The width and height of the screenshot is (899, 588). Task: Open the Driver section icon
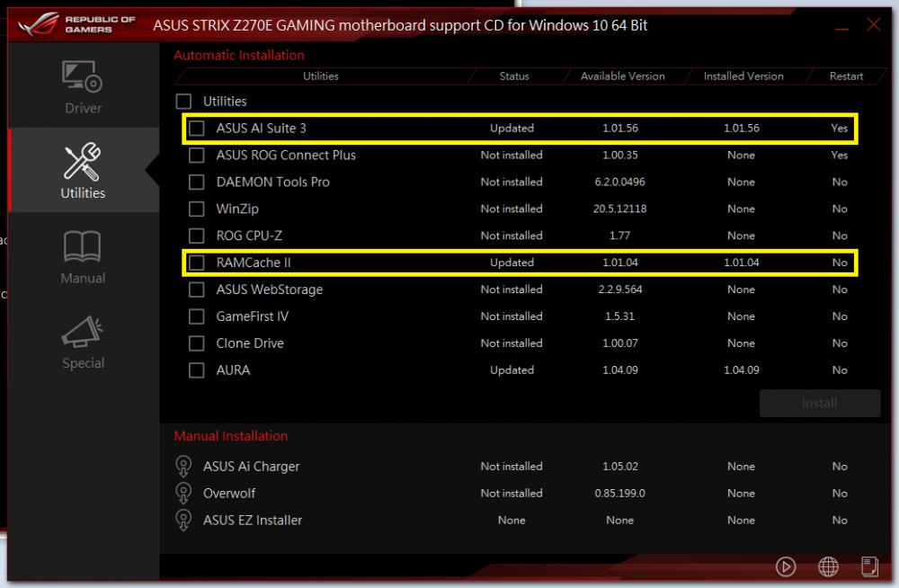coord(83,77)
